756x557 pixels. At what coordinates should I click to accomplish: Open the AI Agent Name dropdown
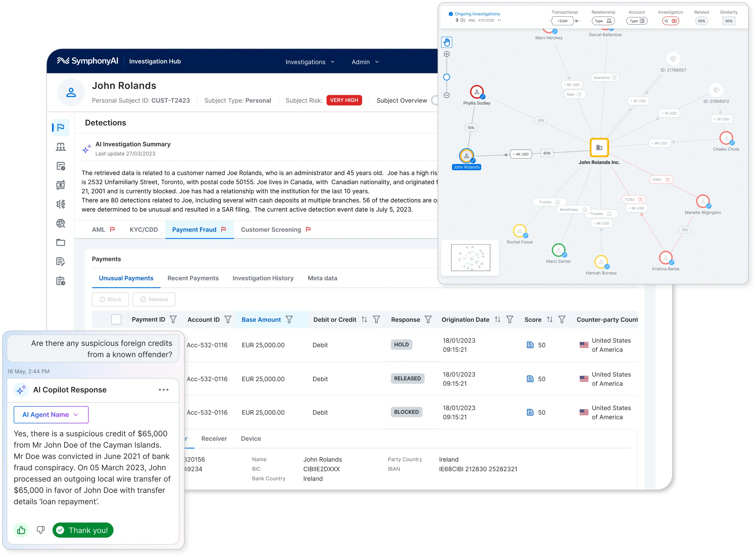click(51, 415)
